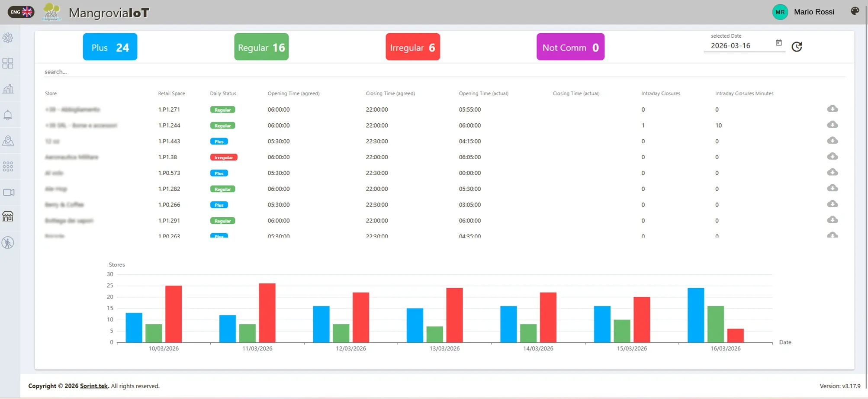Open the dashboard grid view in sidebar
Screen dimensions: 868x399
[8, 64]
